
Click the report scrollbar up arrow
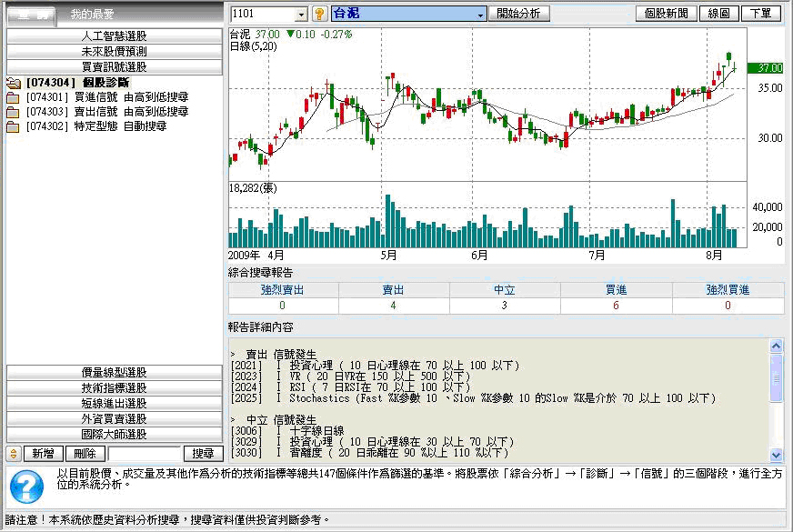(776, 346)
